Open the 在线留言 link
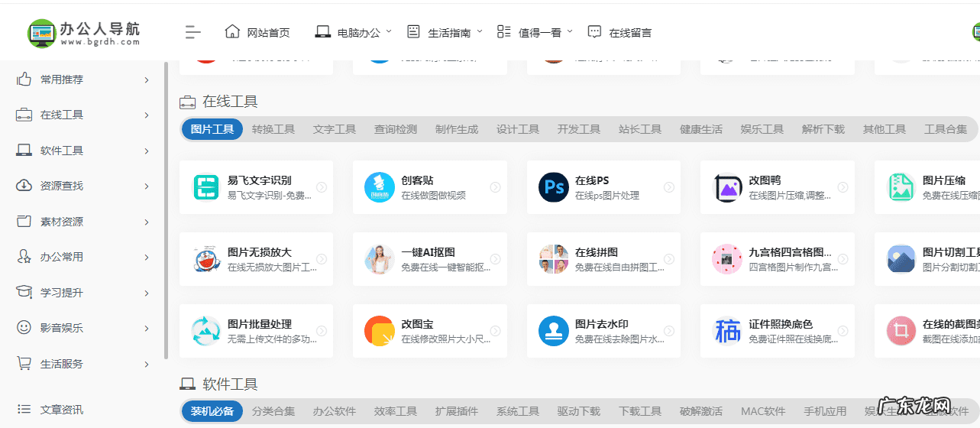This screenshot has height=428, width=980. pos(630,33)
